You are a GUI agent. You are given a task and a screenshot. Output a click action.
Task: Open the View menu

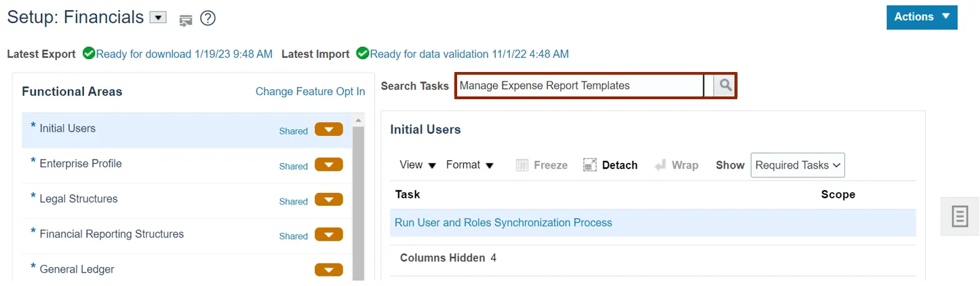[417, 165]
